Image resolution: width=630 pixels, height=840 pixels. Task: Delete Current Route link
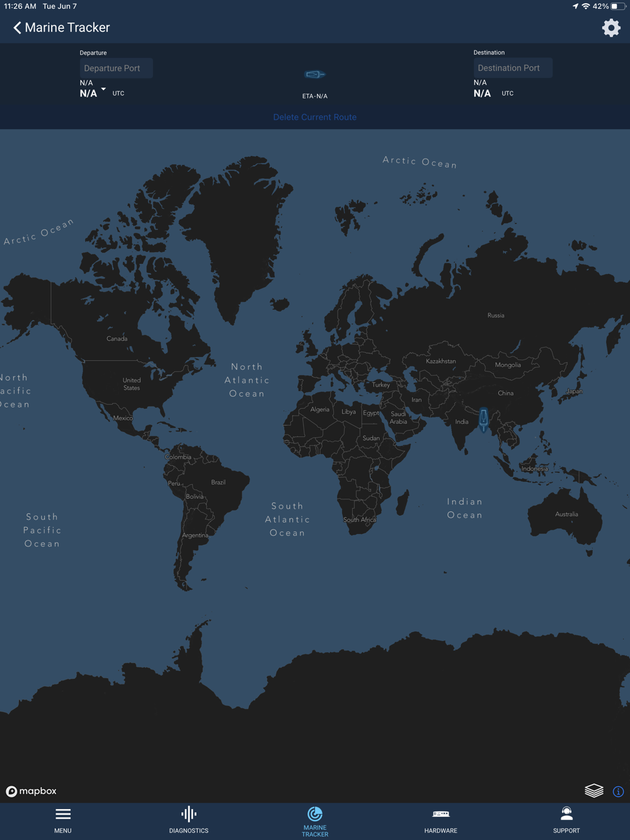315,117
